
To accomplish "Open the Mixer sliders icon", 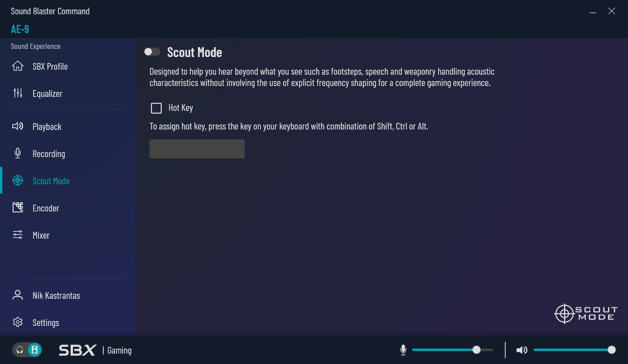I will (x=18, y=235).
